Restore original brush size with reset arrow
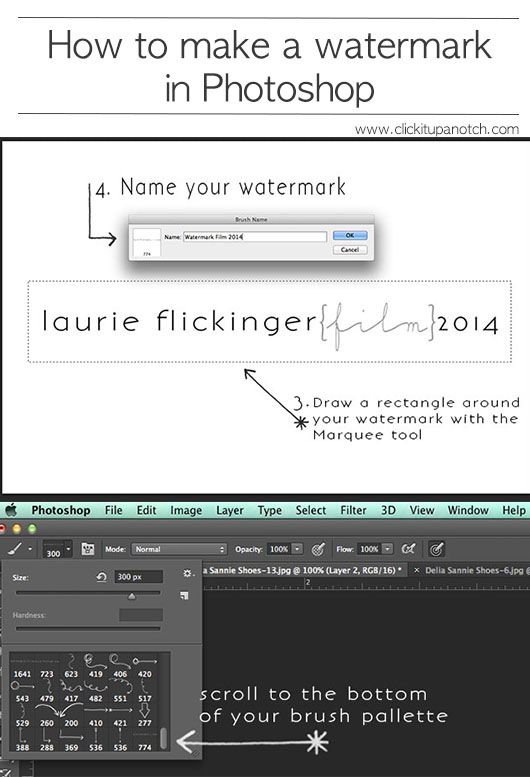 [102, 577]
